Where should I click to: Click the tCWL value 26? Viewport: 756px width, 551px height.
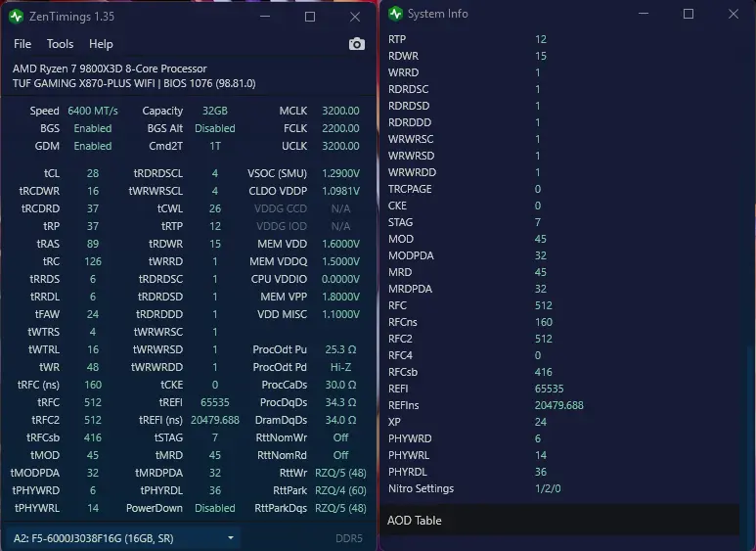(x=214, y=208)
